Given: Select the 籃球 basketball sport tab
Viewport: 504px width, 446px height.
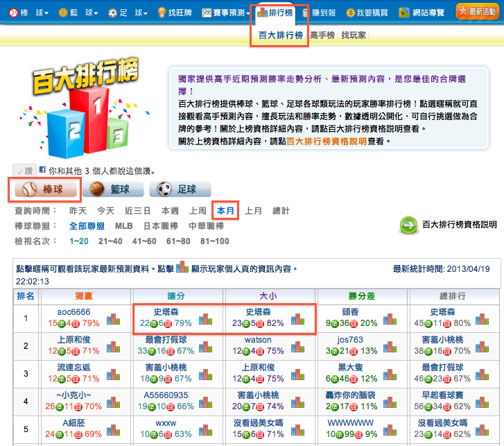Looking at the screenshot, I should pos(113,189).
